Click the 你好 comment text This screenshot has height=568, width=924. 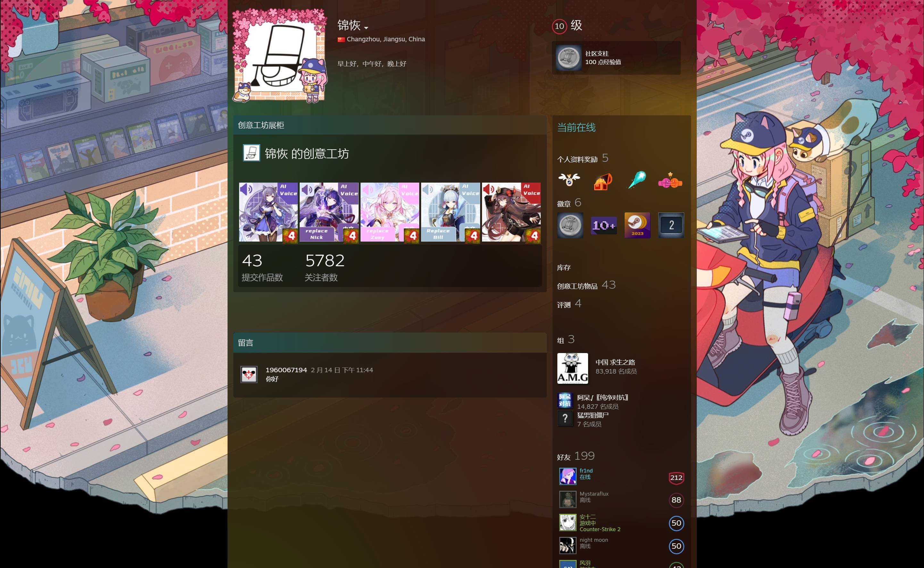[272, 379]
